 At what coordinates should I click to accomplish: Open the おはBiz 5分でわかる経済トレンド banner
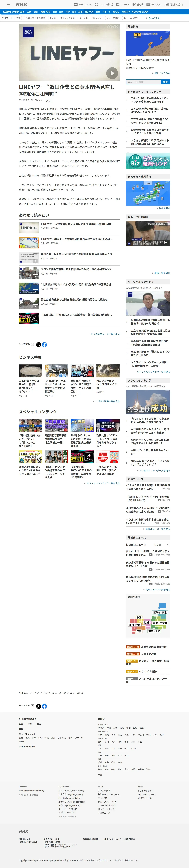pos(148,161)
